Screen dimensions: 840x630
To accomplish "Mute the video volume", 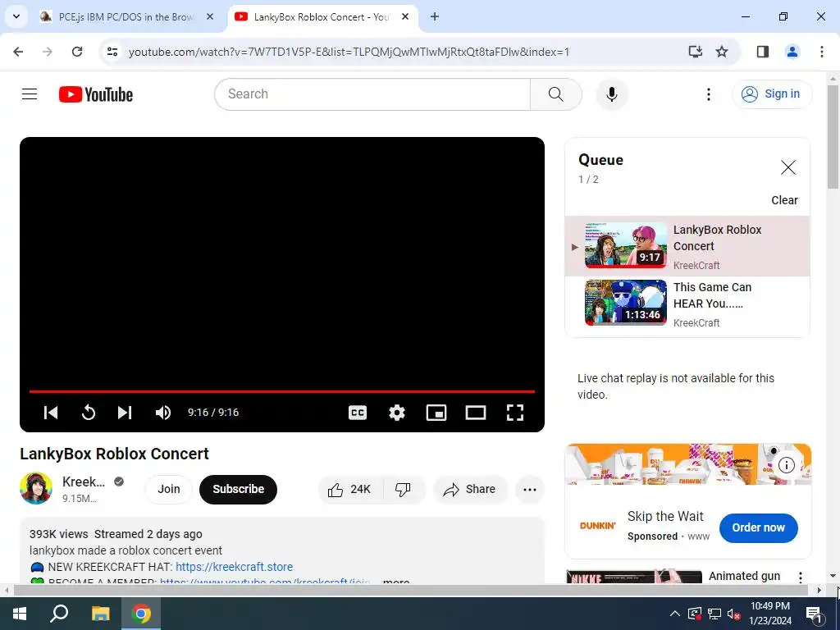I will pos(163,413).
